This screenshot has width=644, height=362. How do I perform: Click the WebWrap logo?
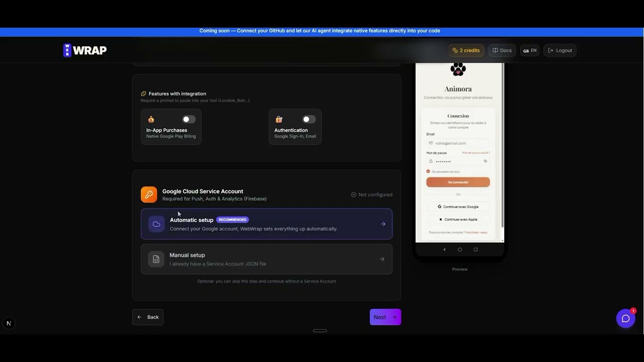point(85,50)
